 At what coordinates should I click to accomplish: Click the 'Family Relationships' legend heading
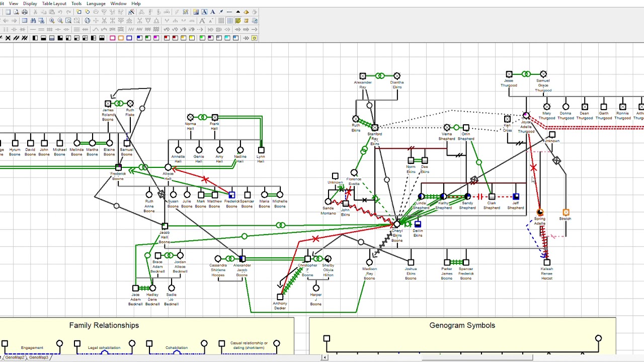104,325
